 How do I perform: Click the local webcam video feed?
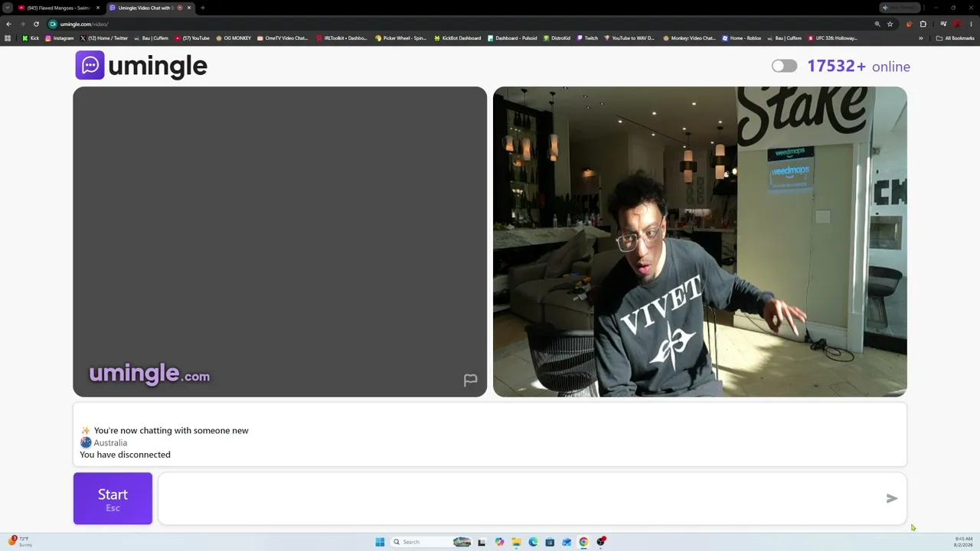tap(700, 242)
